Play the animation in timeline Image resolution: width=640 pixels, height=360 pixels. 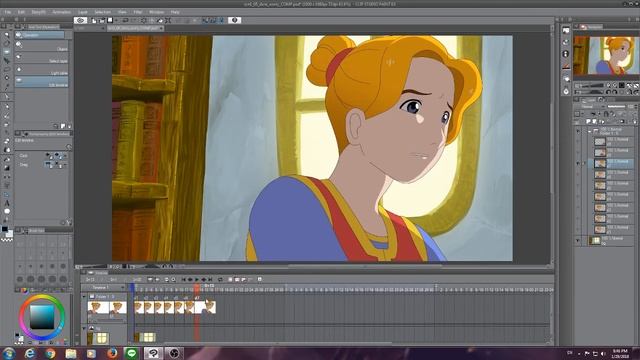[x=197, y=280]
